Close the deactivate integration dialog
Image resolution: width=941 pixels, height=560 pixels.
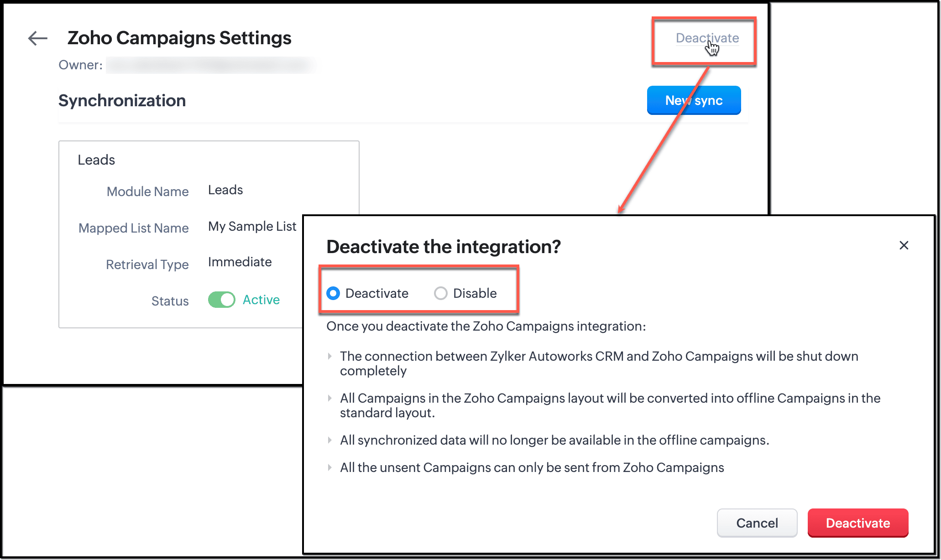click(x=904, y=245)
